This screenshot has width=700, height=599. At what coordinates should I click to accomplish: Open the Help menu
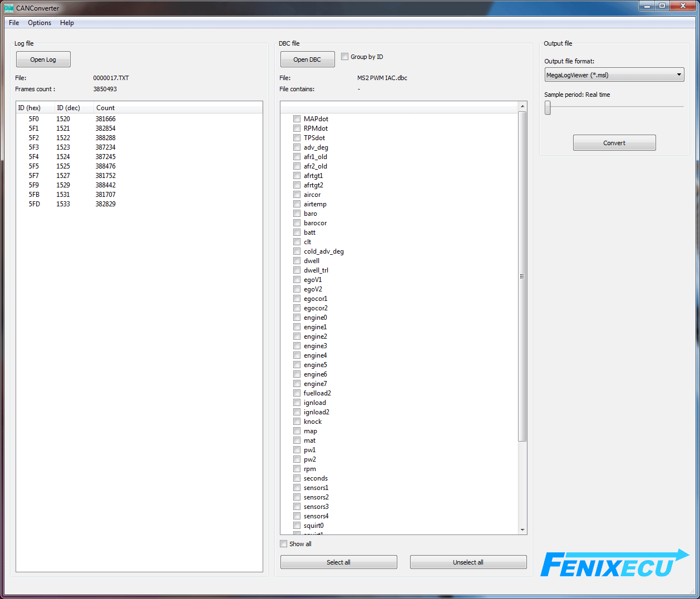pos(67,23)
